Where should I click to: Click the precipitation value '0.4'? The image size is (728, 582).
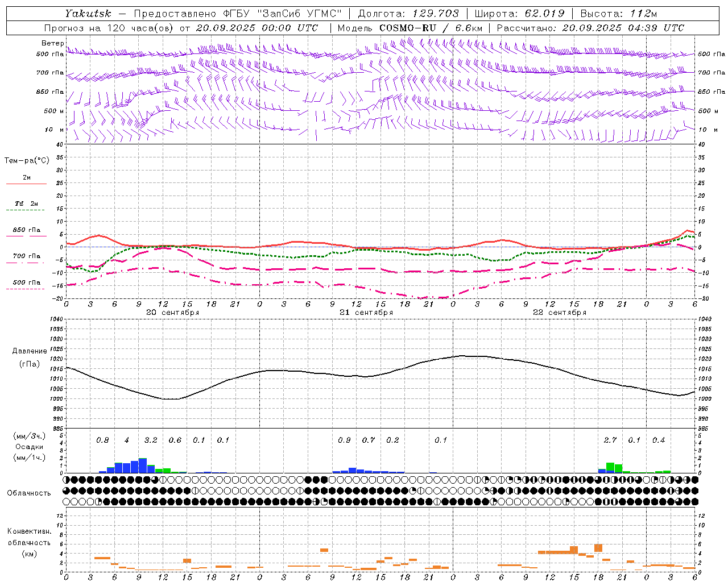[659, 440]
